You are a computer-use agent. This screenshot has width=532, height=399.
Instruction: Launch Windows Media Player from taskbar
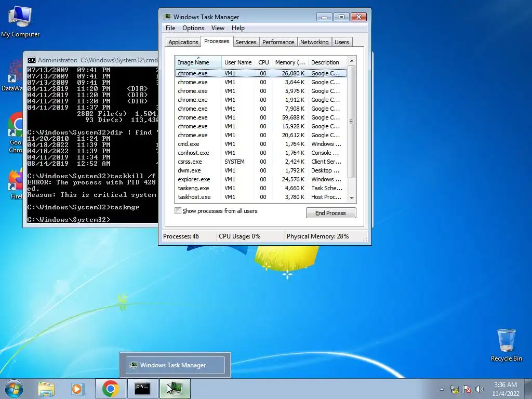tap(78, 389)
